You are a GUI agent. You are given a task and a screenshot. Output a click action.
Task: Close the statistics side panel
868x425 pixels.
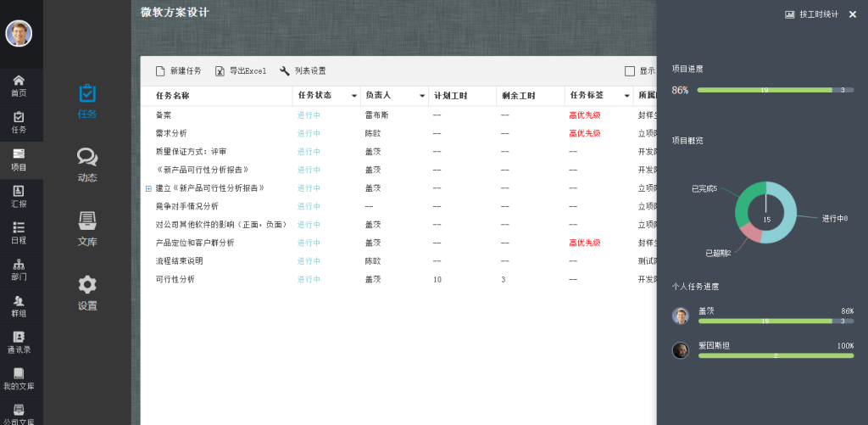853,14
